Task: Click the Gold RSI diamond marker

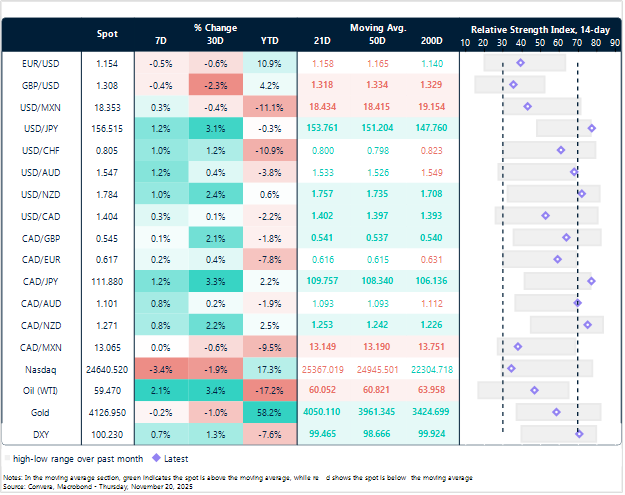Action: (x=556, y=411)
